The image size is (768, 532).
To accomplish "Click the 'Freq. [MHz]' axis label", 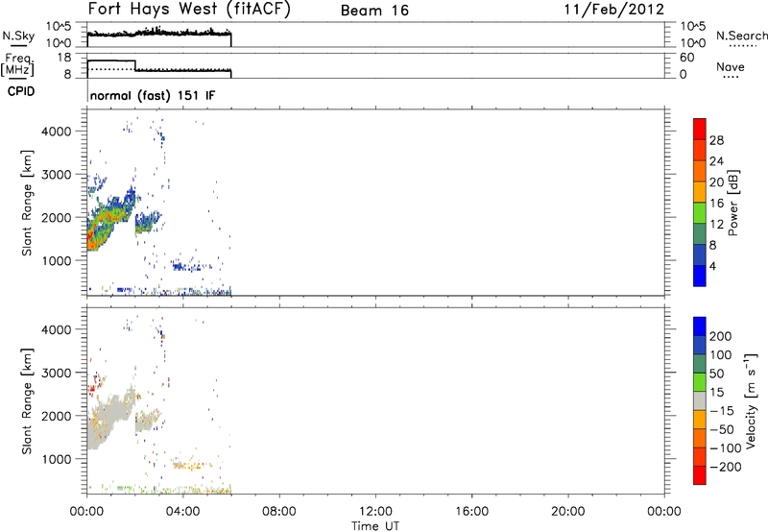I will tap(17, 64).
